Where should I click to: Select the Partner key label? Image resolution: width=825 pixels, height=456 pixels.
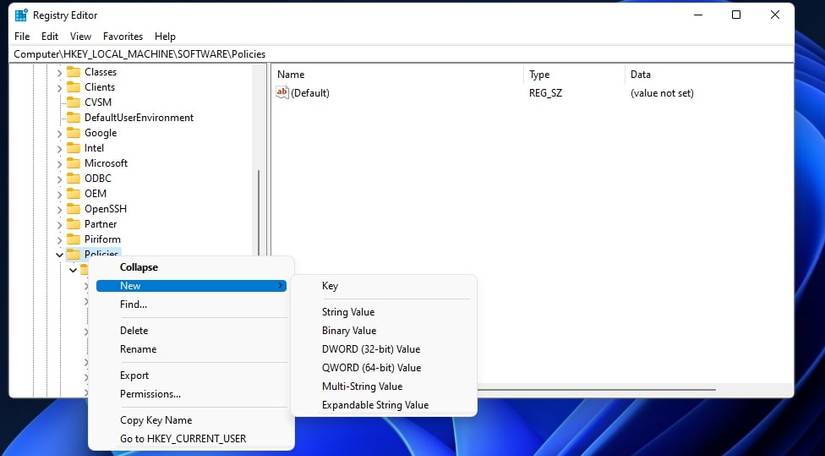(x=100, y=224)
